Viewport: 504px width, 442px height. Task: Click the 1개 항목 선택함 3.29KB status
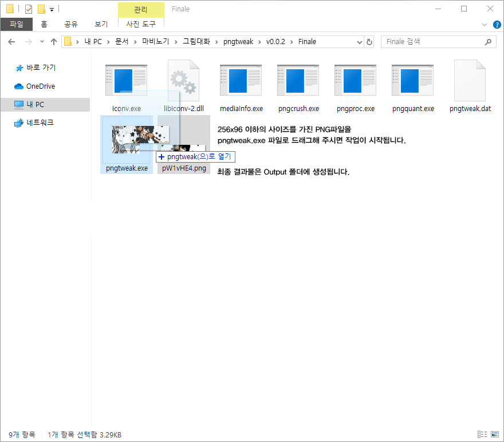coord(85,435)
